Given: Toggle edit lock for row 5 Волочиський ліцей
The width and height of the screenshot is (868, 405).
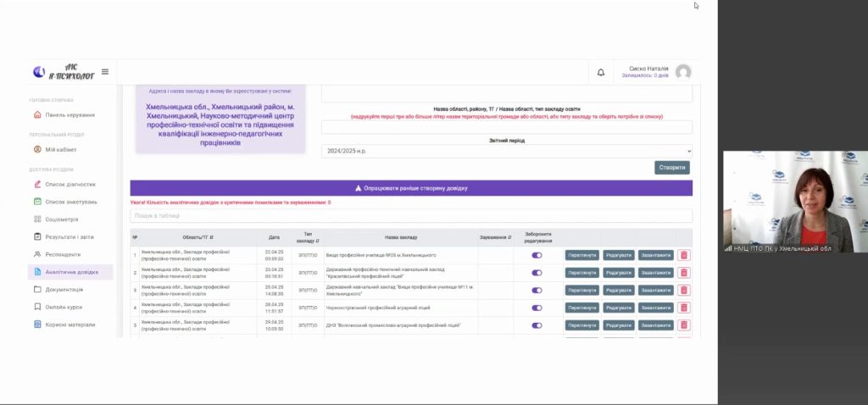Looking at the screenshot, I should tap(537, 325).
